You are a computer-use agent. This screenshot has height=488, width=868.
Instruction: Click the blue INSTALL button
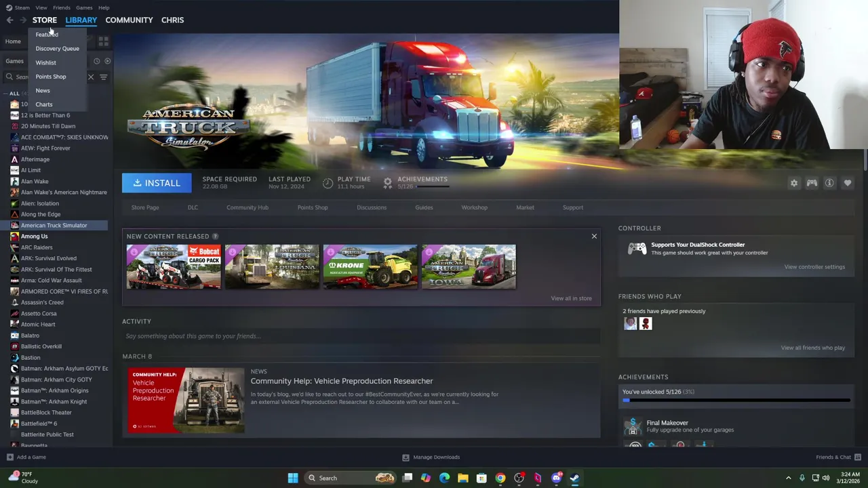point(157,183)
